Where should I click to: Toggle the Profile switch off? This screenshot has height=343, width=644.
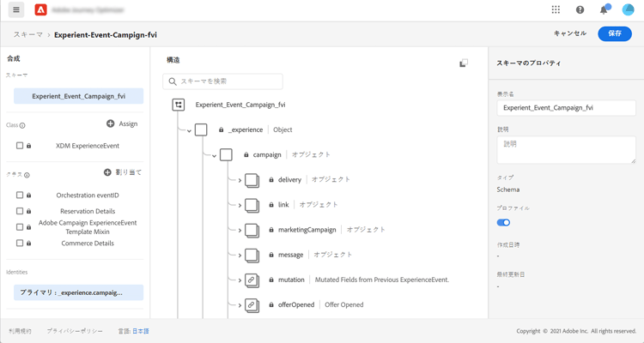503,222
